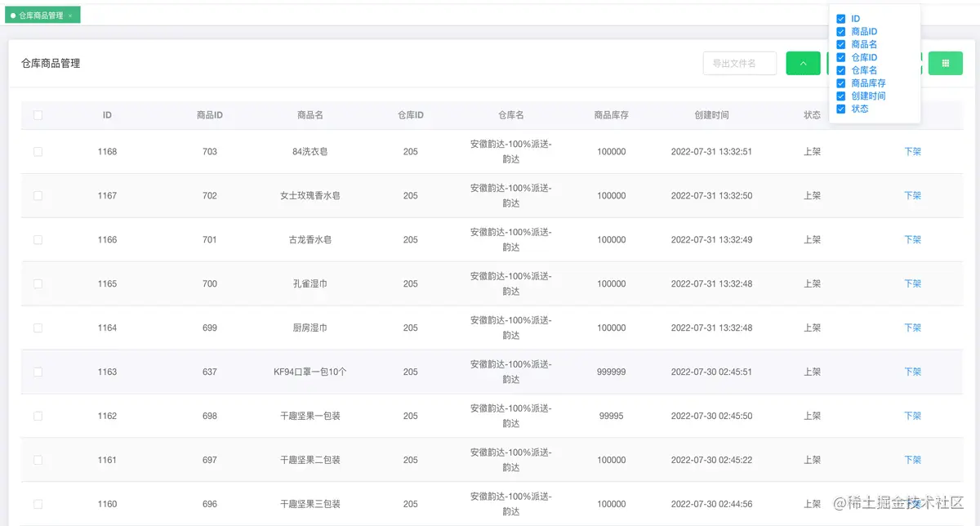Click the green grid column-settings button
The height and width of the screenshot is (526, 980).
[946, 63]
